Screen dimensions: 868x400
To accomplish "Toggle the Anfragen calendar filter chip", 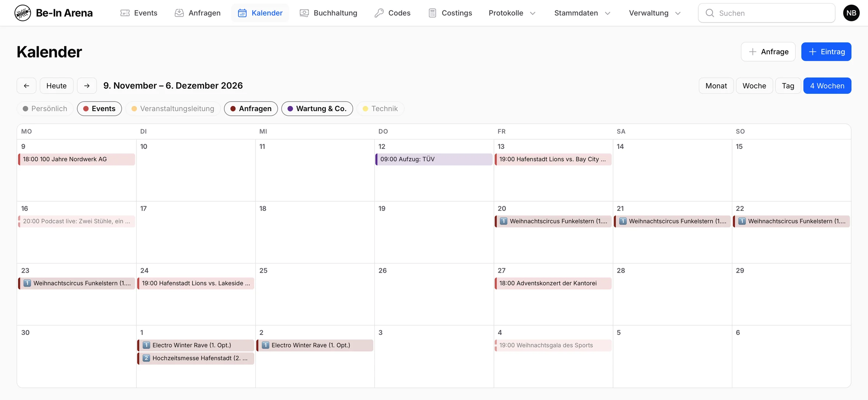I will (251, 109).
